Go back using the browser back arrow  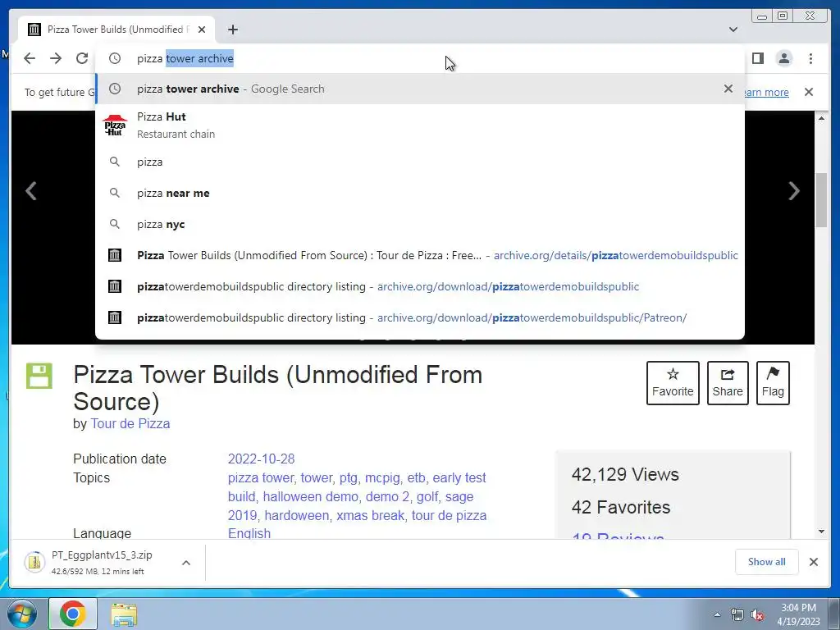click(30, 58)
